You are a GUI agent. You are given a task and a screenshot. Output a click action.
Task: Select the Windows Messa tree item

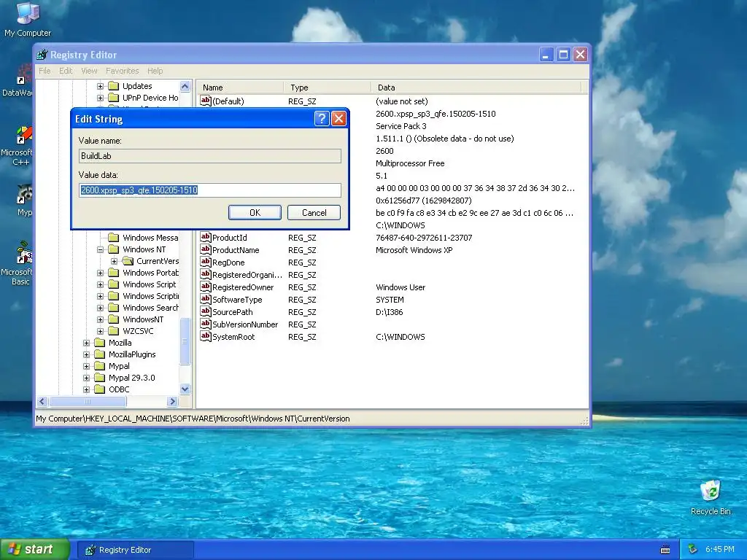click(150, 238)
